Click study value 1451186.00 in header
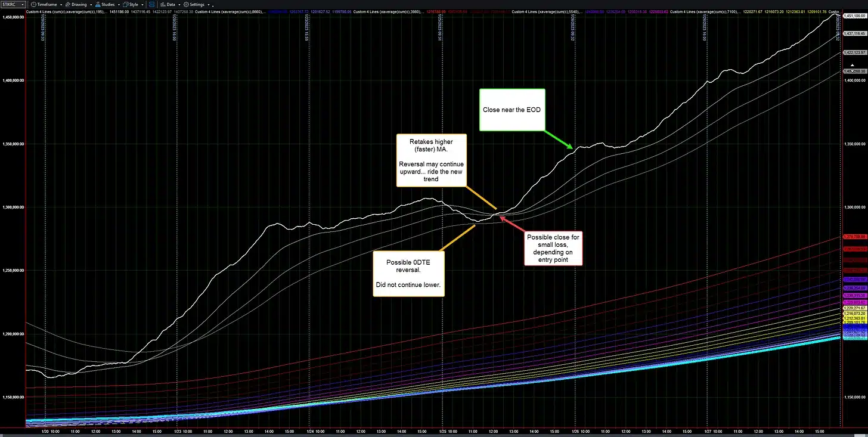Image resolution: width=868 pixels, height=437 pixels. 119,12
